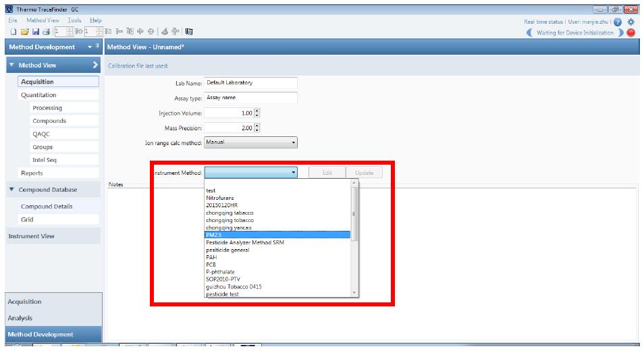Collapse the Method View section
The width and height of the screenshot is (644, 353).
(x=12, y=65)
